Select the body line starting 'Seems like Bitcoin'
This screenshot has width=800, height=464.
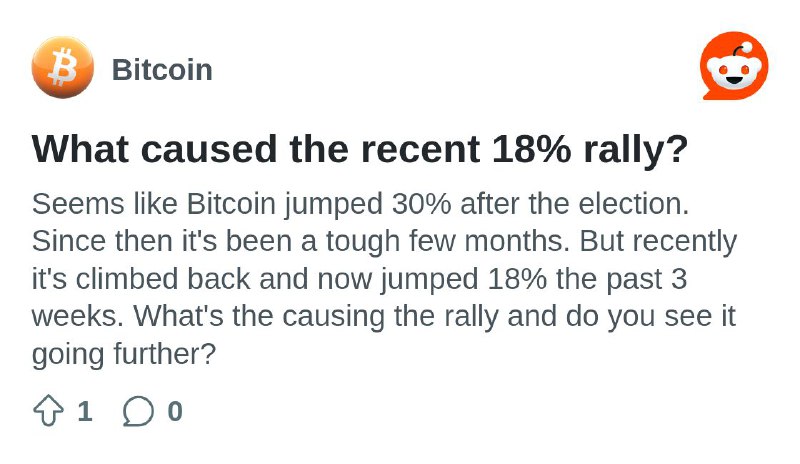pyautogui.click(x=360, y=205)
